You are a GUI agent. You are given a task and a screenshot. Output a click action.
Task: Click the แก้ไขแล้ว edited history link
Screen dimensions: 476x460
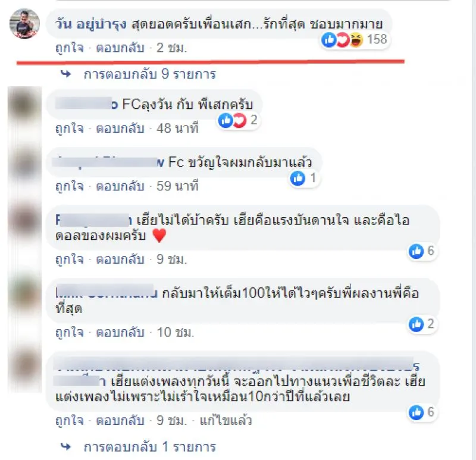(x=226, y=421)
